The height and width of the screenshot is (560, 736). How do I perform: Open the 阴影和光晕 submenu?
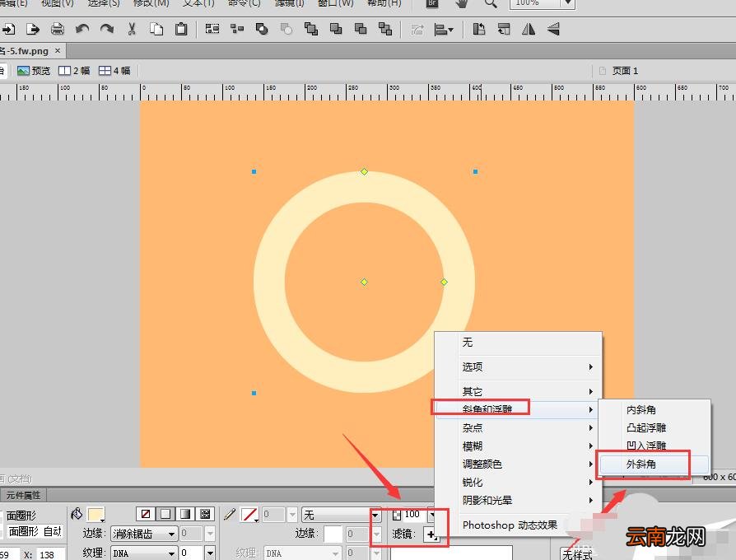[x=519, y=501]
